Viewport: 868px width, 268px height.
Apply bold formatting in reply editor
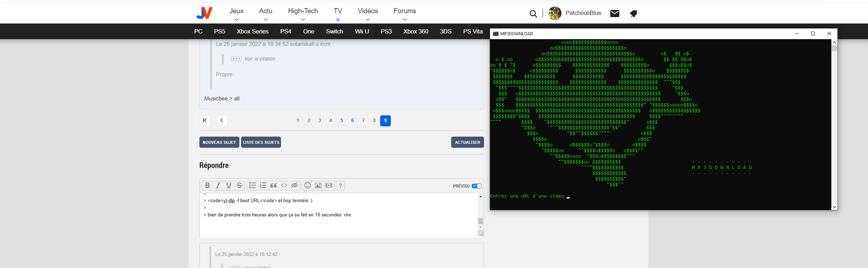[x=207, y=185]
